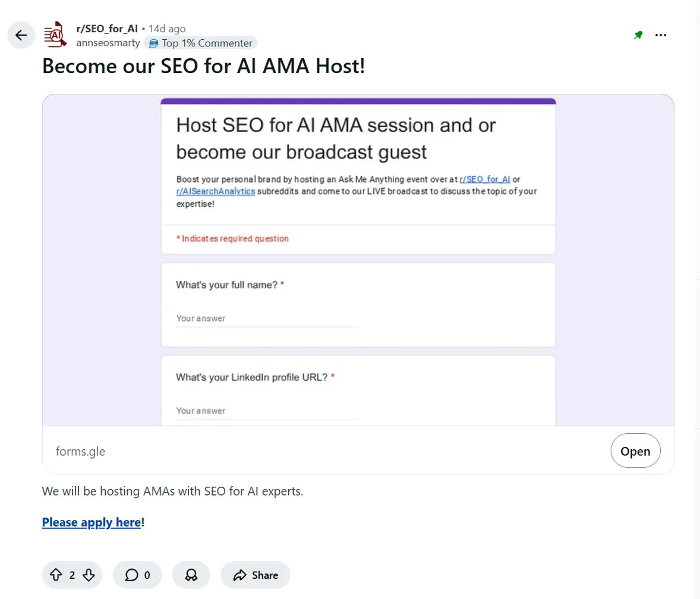Click the Google Form preview image
This screenshot has width=700, height=599.
point(358,260)
